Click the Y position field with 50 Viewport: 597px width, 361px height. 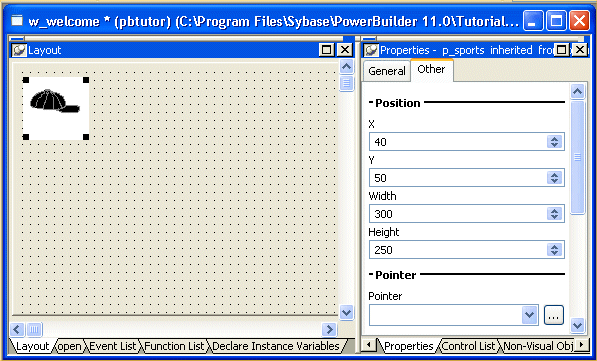click(x=466, y=178)
